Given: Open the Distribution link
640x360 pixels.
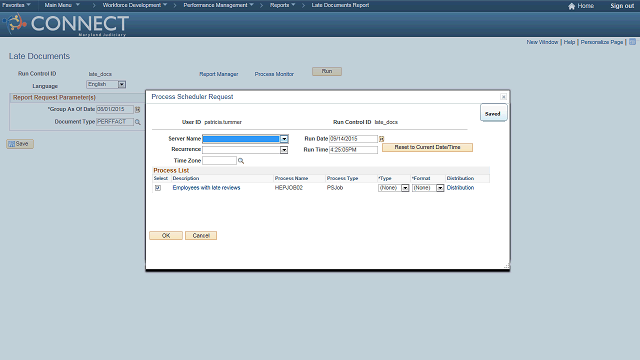Looking at the screenshot, I should (460, 188).
